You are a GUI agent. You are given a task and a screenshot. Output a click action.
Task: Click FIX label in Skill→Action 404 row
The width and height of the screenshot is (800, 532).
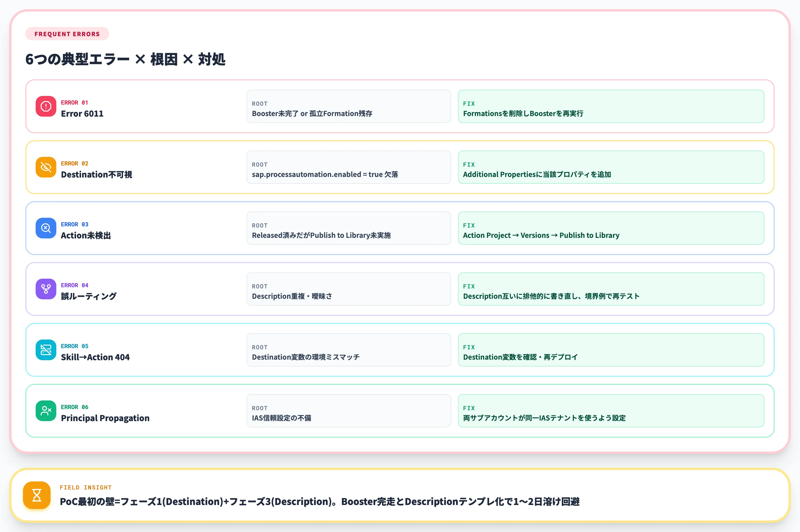click(469, 347)
